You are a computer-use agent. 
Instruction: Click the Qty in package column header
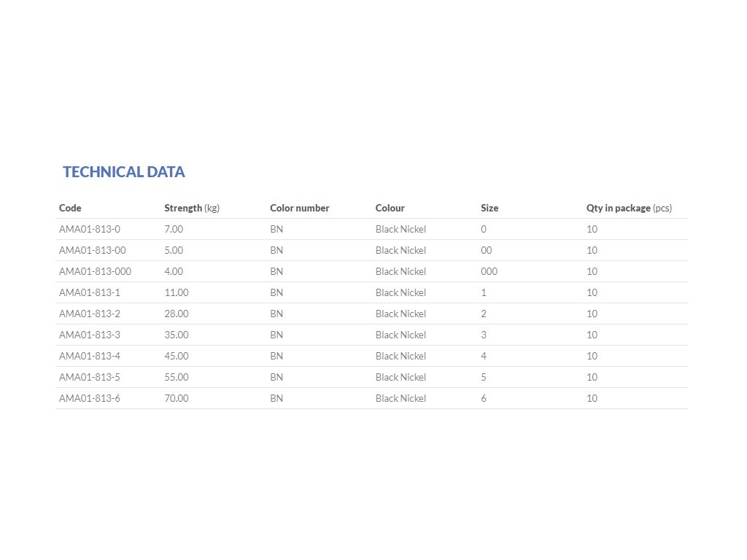(628, 208)
